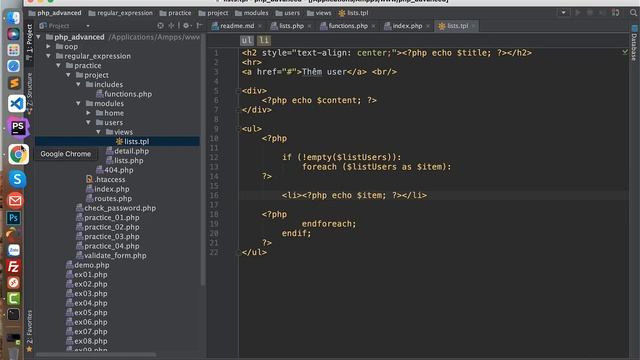Select 404.php in the project tree
The image size is (640, 360).
click(115, 170)
